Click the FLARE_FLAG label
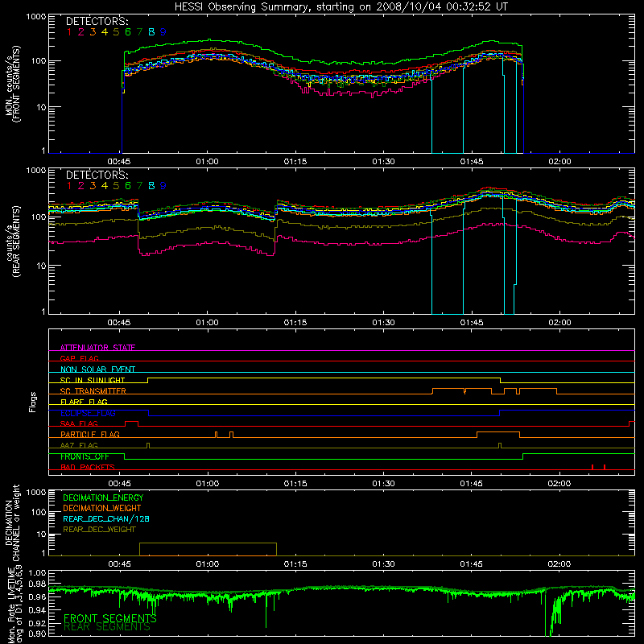Viewport: 644px width, 644px height. (84, 402)
